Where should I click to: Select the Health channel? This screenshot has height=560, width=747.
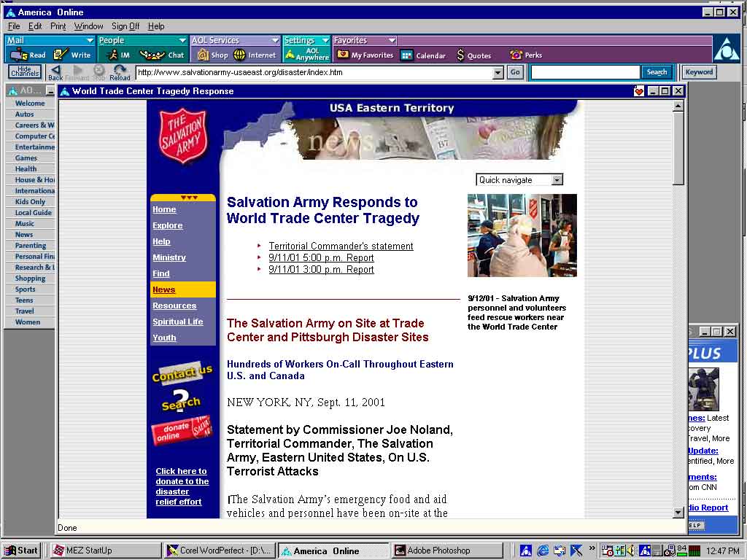click(x=26, y=169)
